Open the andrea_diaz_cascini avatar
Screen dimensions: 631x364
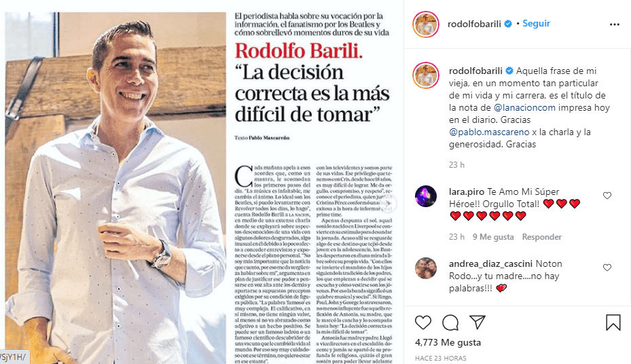point(426,268)
